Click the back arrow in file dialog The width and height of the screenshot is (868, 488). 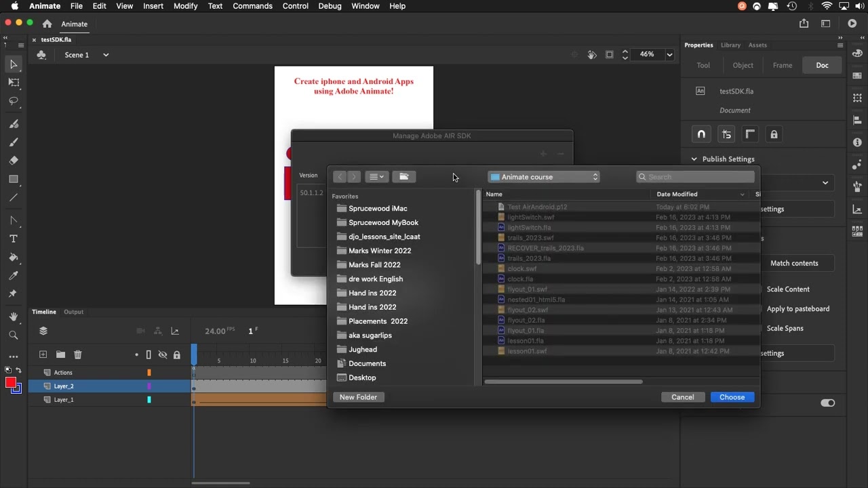340,177
